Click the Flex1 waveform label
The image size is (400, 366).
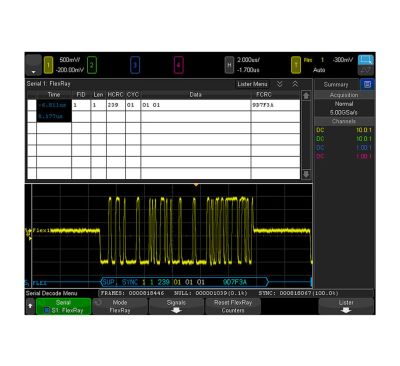coord(41,230)
